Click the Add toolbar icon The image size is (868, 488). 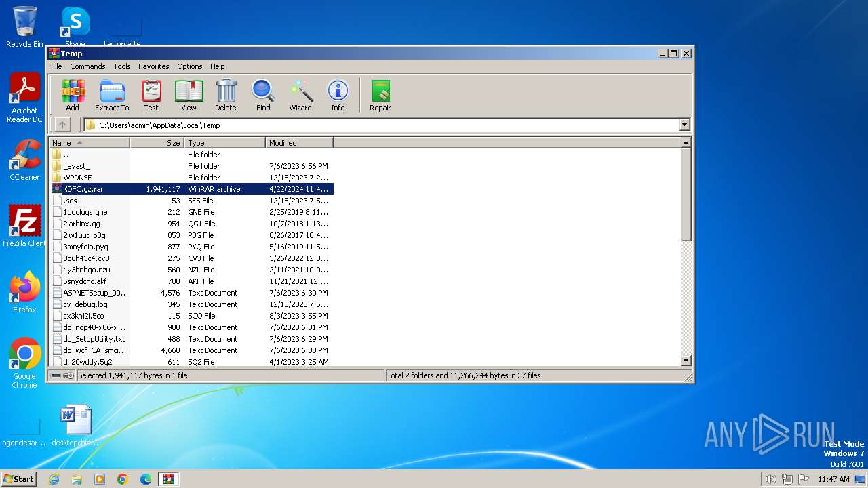click(x=73, y=95)
